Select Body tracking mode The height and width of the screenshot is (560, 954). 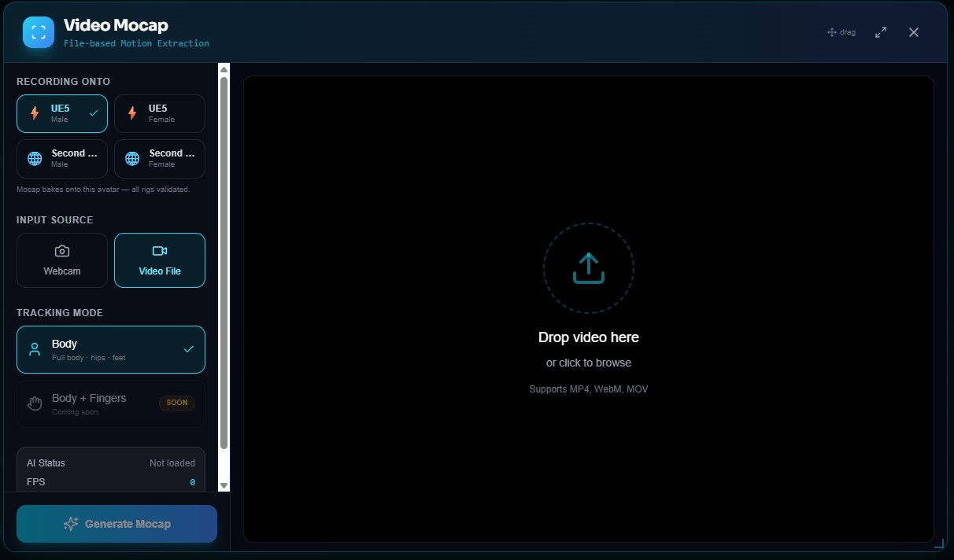pyautogui.click(x=111, y=349)
